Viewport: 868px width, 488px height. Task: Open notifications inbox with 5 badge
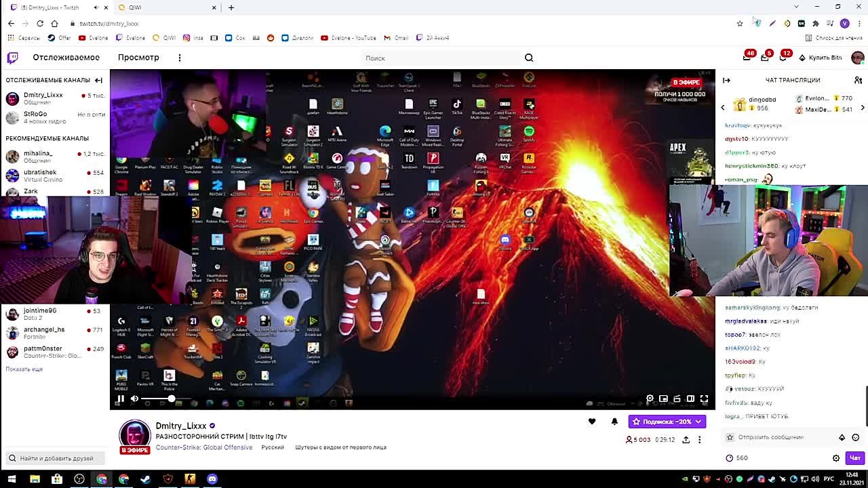click(765, 58)
